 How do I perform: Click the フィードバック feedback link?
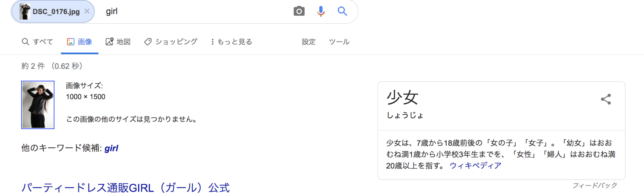click(595, 186)
